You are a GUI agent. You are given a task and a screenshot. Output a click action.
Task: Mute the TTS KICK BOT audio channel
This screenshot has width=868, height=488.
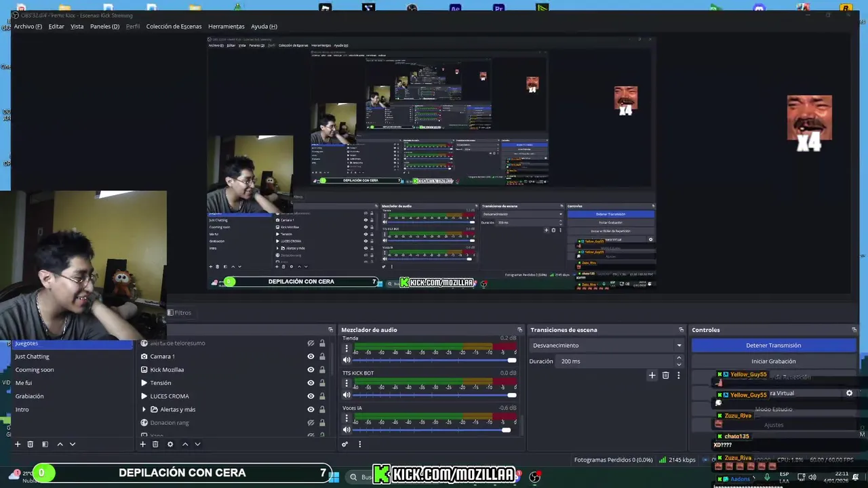coord(347,395)
